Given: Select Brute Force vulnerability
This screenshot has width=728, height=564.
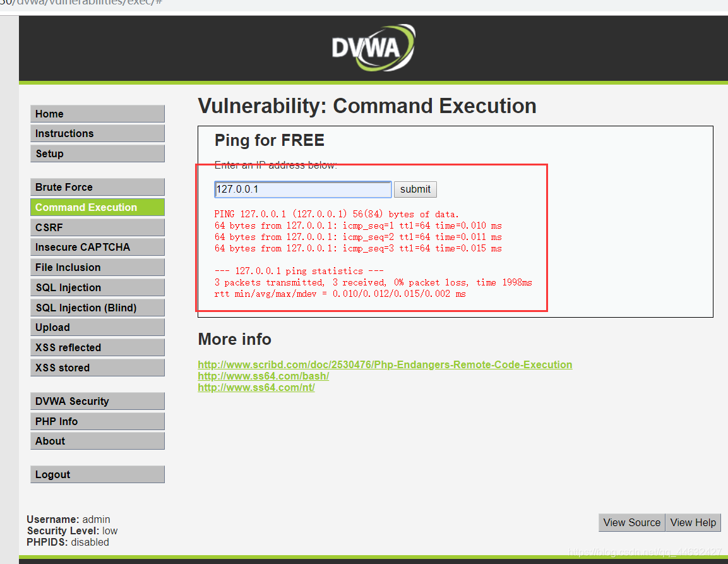Looking at the screenshot, I should [97, 187].
